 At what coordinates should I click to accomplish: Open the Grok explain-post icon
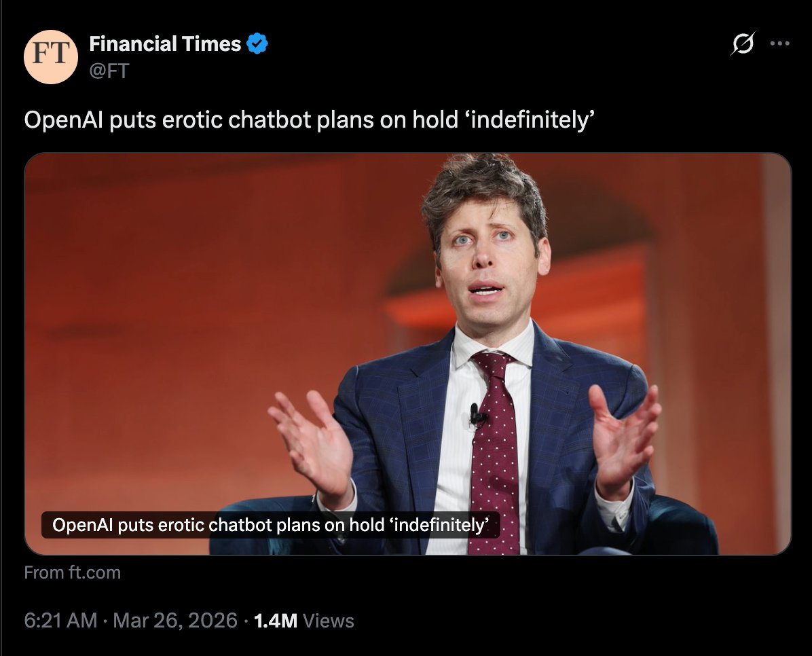click(743, 43)
